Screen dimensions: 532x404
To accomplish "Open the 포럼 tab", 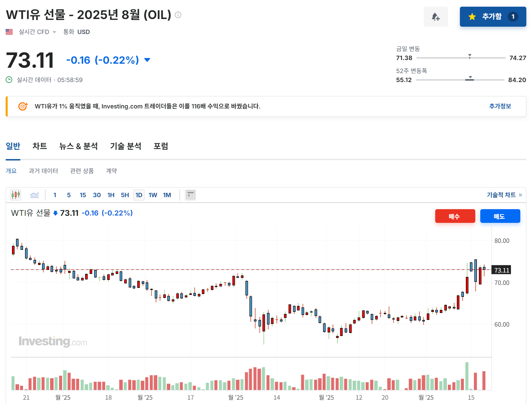I will point(161,146).
